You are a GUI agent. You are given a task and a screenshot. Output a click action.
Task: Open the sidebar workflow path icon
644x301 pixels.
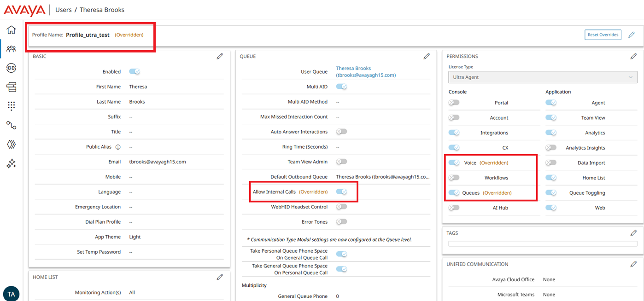(11, 125)
